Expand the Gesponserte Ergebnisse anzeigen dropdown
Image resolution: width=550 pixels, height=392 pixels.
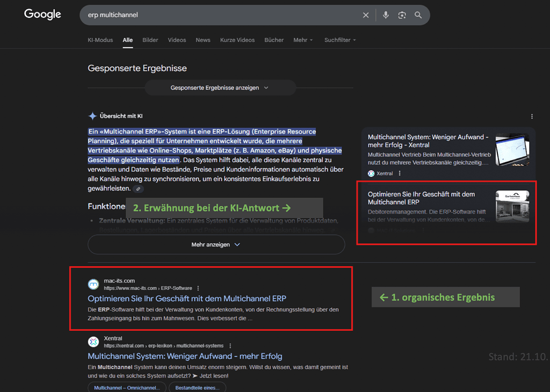pyautogui.click(x=220, y=87)
